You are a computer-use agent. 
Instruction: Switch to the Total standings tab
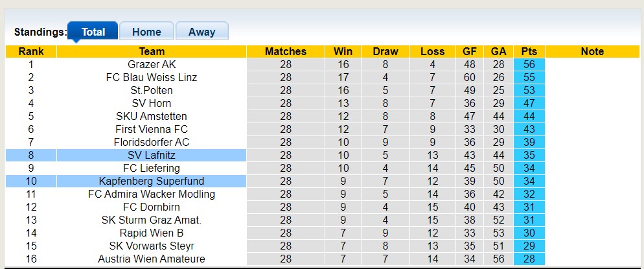(93, 32)
